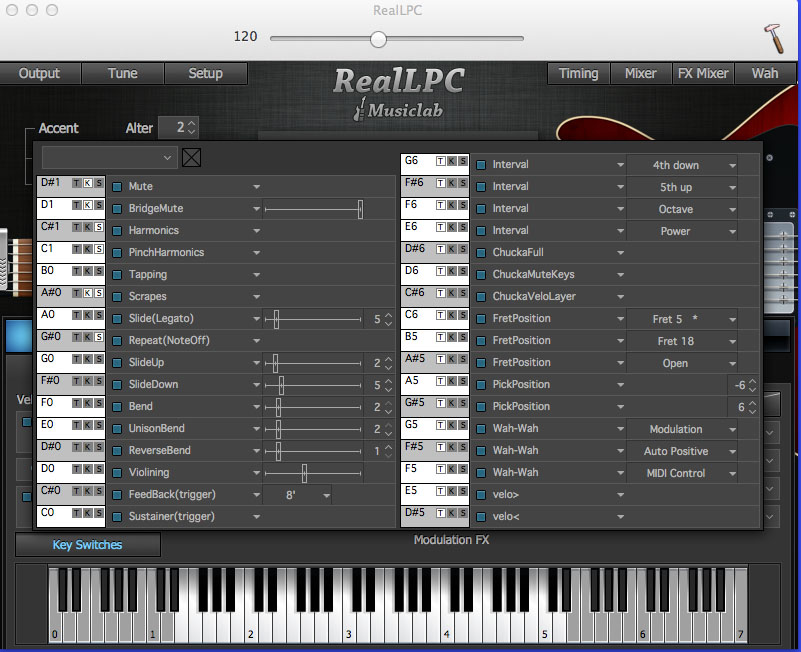Click the C0 key label cell
The image size is (801, 652).
(71, 516)
